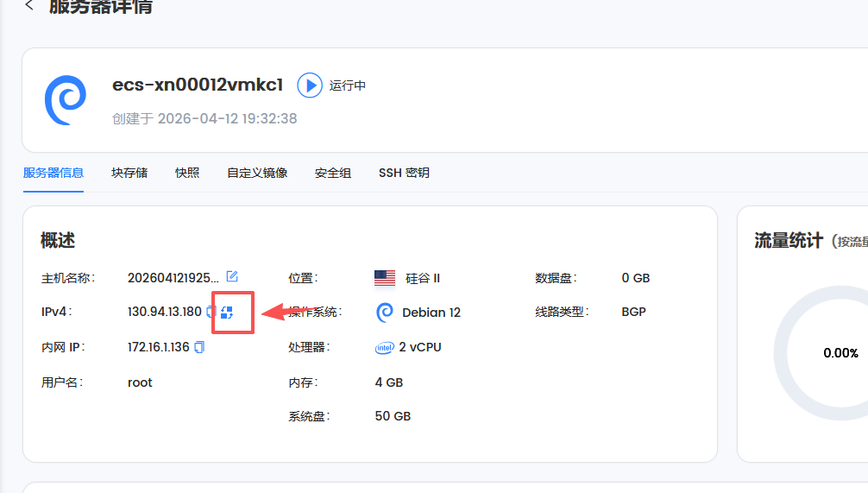Click the memory value 4 GB

coord(388,382)
